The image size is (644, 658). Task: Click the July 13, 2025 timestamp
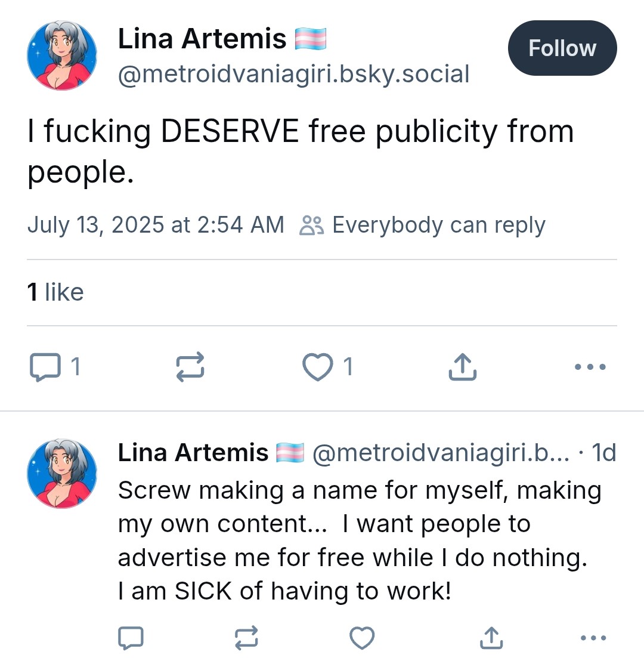156,225
